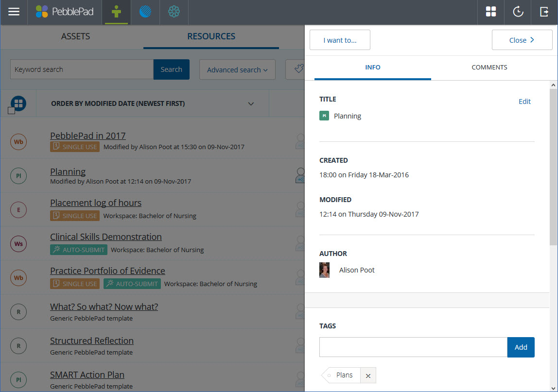558x392 pixels.
Task: Close the info side panel
Action: (x=522, y=40)
